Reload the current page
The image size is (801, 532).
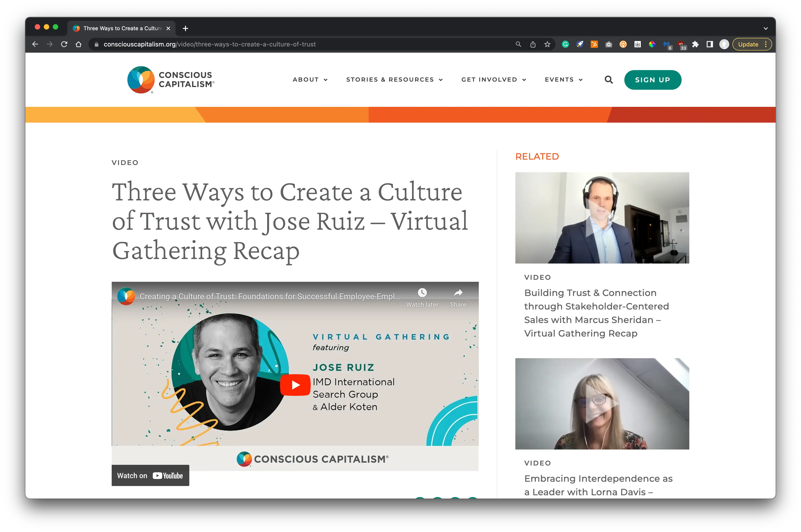click(64, 44)
